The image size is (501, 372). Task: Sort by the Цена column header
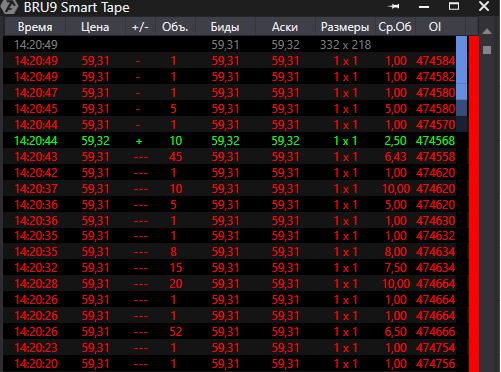pyautogui.click(x=95, y=27)
